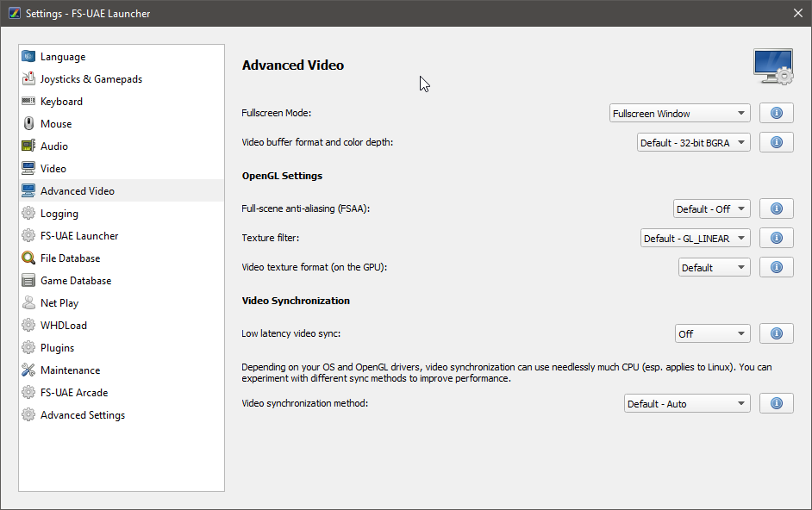
Task: Open Video synchronization method dropdown
Action: point(687,404)
